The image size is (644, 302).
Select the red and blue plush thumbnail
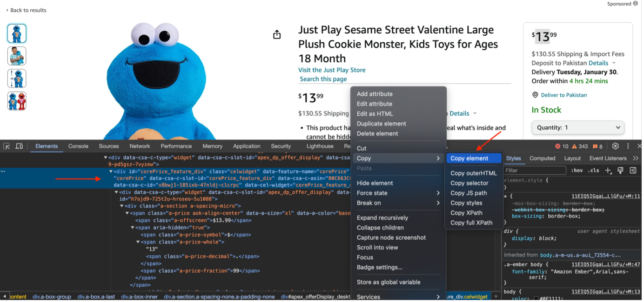17,101
